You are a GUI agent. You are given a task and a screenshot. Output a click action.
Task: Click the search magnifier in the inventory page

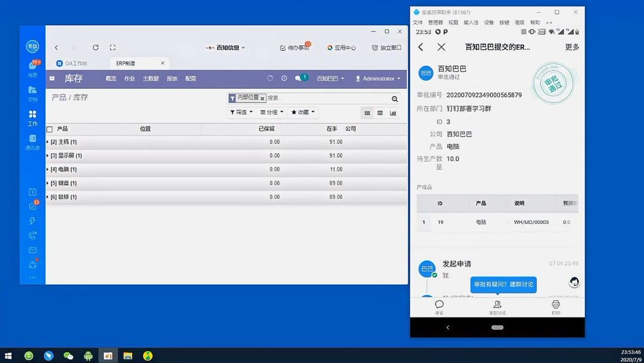coord(394,97)
